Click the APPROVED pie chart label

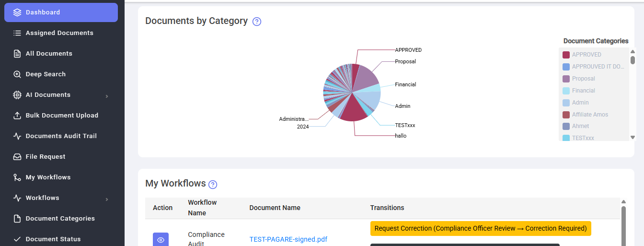[408, 50]
